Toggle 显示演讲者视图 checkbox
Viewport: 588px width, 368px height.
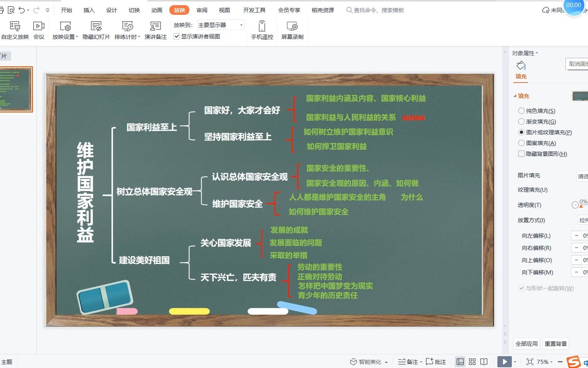[x=177, y=36]
